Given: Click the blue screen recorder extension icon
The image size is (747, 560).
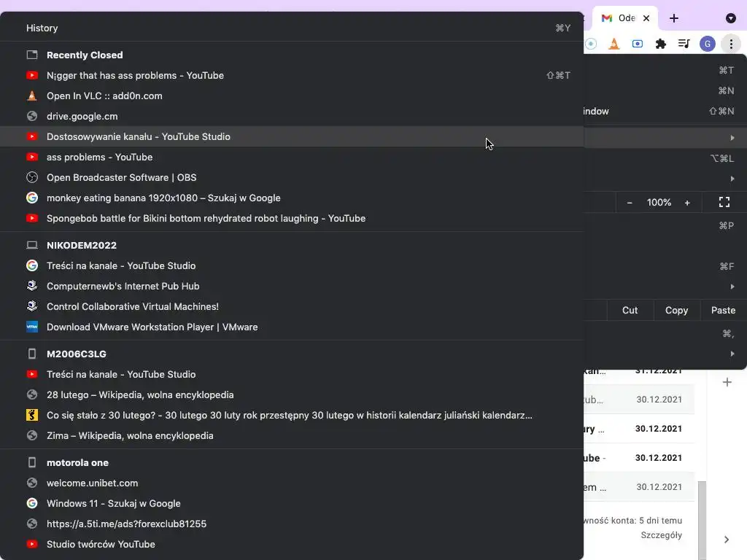Looking at the screenshot, I should point(637,44).
